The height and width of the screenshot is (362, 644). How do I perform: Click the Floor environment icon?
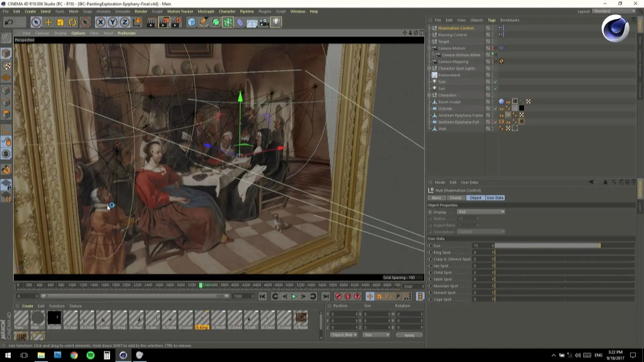tap(252, 22)
